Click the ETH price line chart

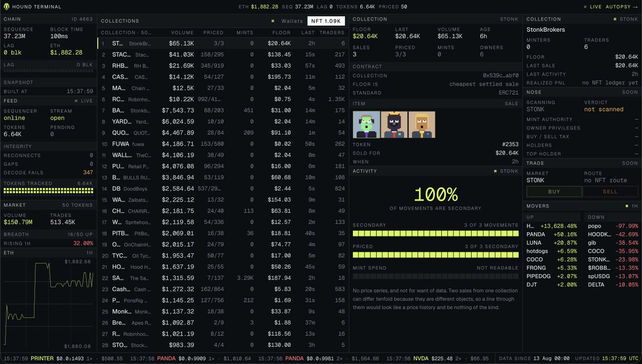[48, 304]
